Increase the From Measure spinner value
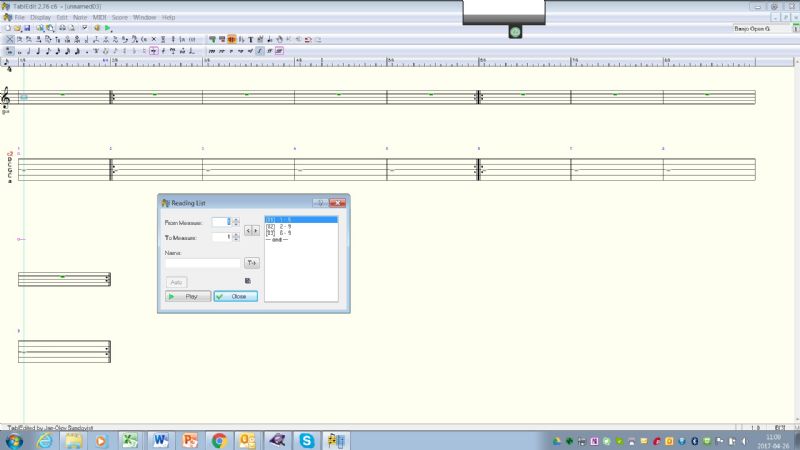 pyautogui.click(x=236, y=219)
